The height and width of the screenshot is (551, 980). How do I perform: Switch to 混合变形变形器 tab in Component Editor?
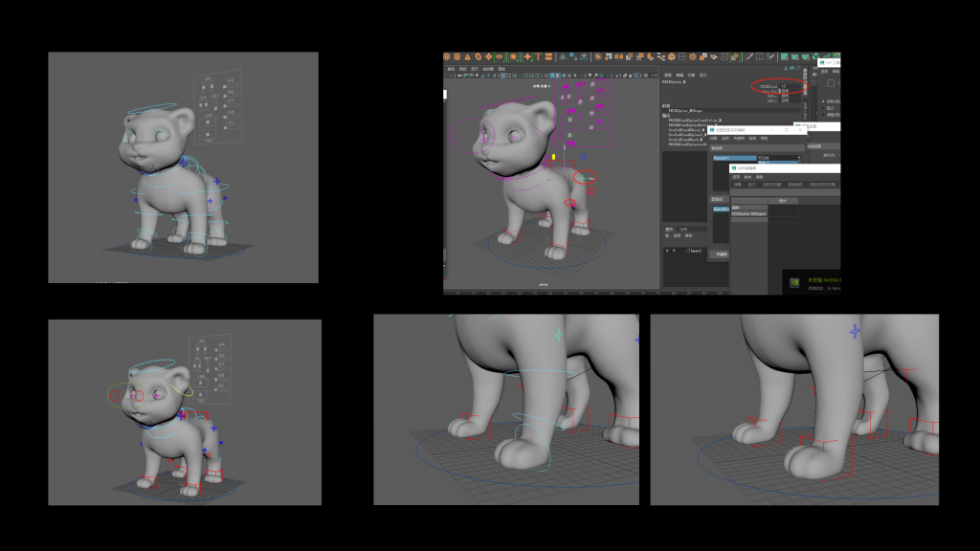[x=822, y=185]
